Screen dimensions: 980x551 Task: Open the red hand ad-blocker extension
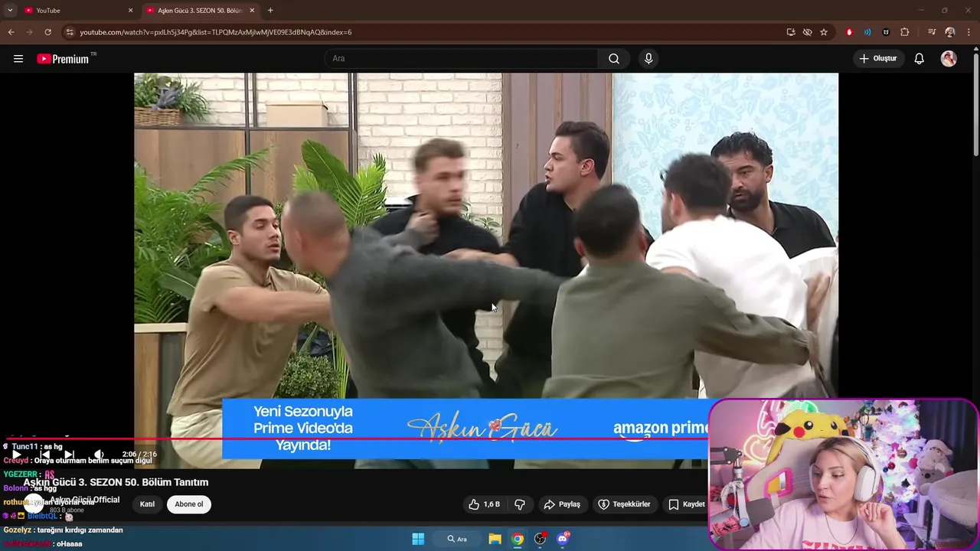849,32
